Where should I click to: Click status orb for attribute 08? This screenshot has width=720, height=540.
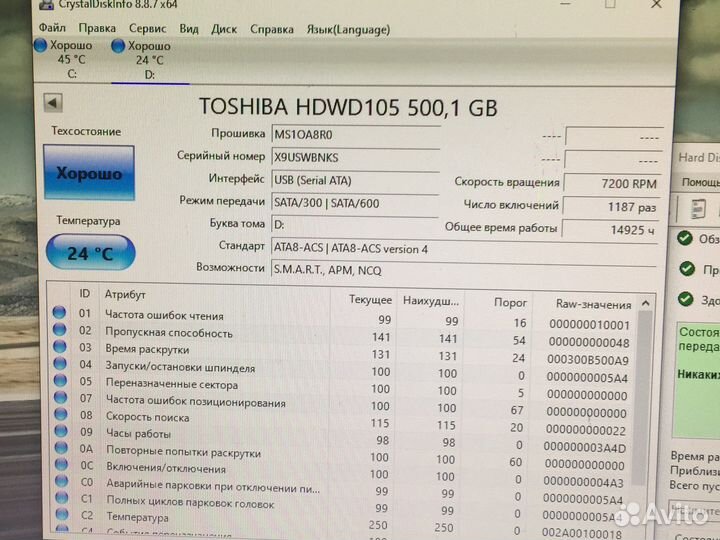tap(61, 414)
